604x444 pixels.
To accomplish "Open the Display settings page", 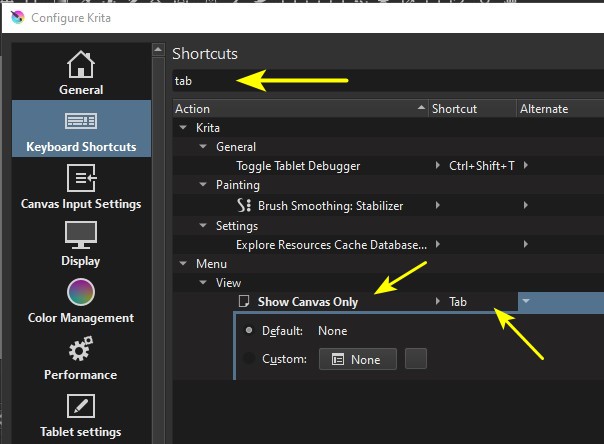I will [x=81, y=243].
